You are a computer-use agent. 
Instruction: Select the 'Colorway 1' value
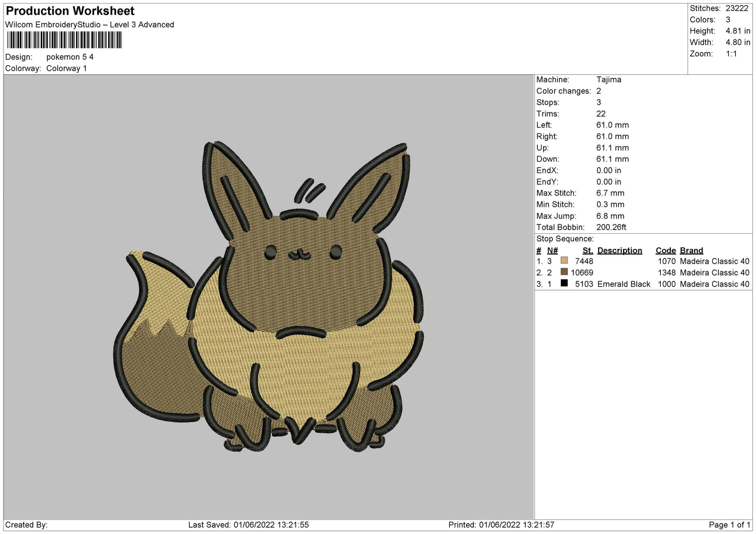click(x=66, y=69)
